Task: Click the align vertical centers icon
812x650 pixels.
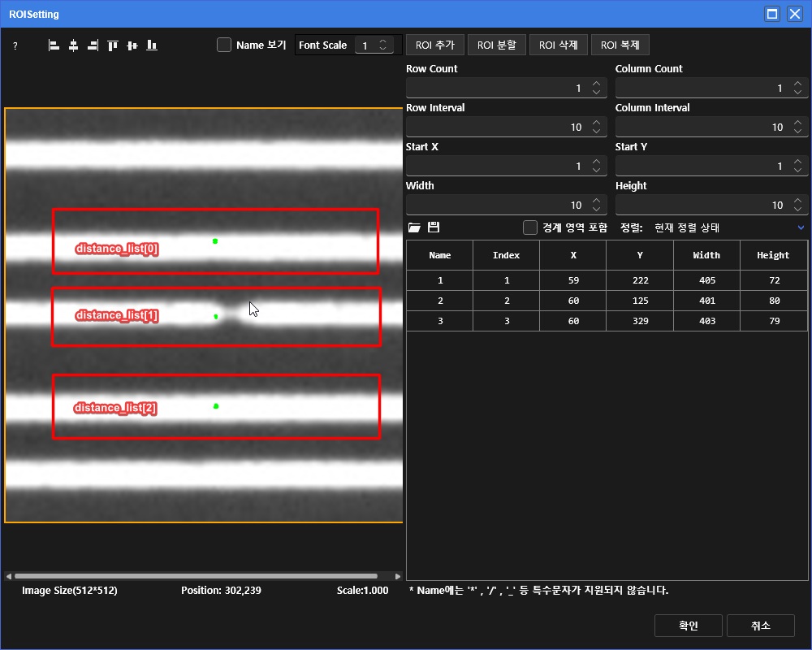Action: pos(132,45)
